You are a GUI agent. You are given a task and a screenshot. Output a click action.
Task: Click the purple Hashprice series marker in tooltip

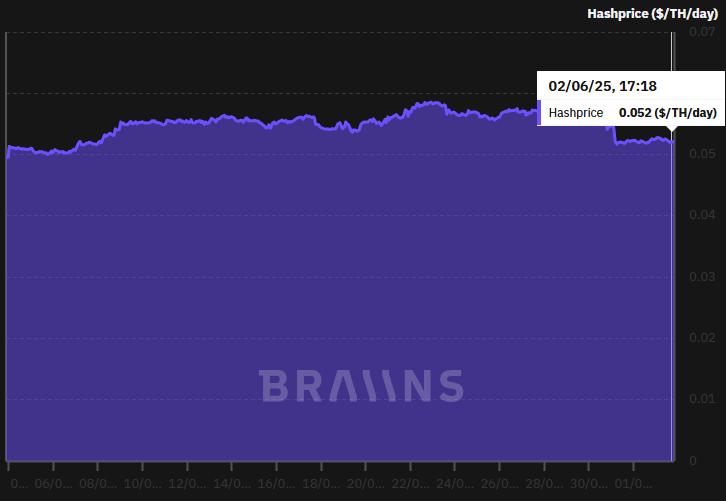pyautogui.click(x=540, y=113)
